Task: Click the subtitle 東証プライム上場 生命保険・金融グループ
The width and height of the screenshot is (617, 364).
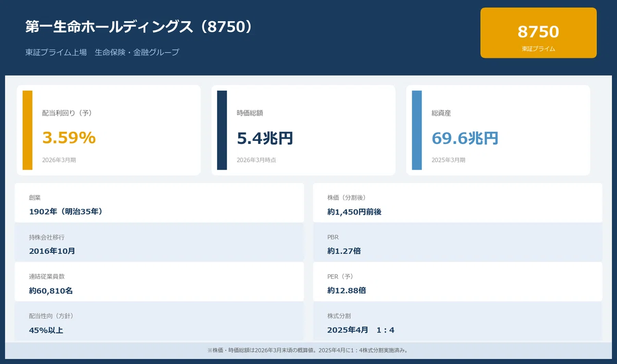Action: 102,52
